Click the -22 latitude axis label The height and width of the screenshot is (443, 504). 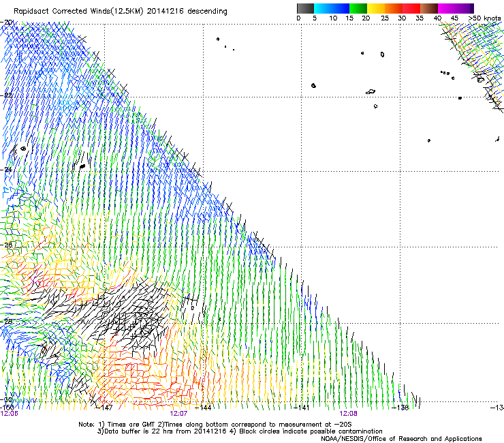[x=6, y=95]
